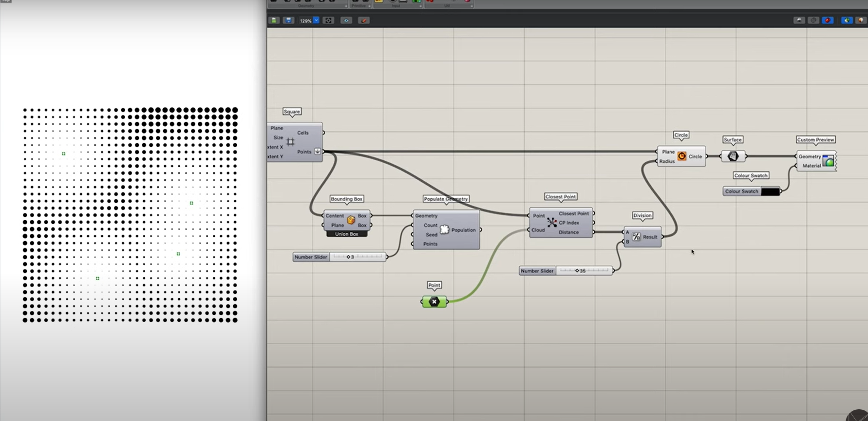Click the Surface parameter hexagon icon
868x421 pixels.
(x=733, y=156)
